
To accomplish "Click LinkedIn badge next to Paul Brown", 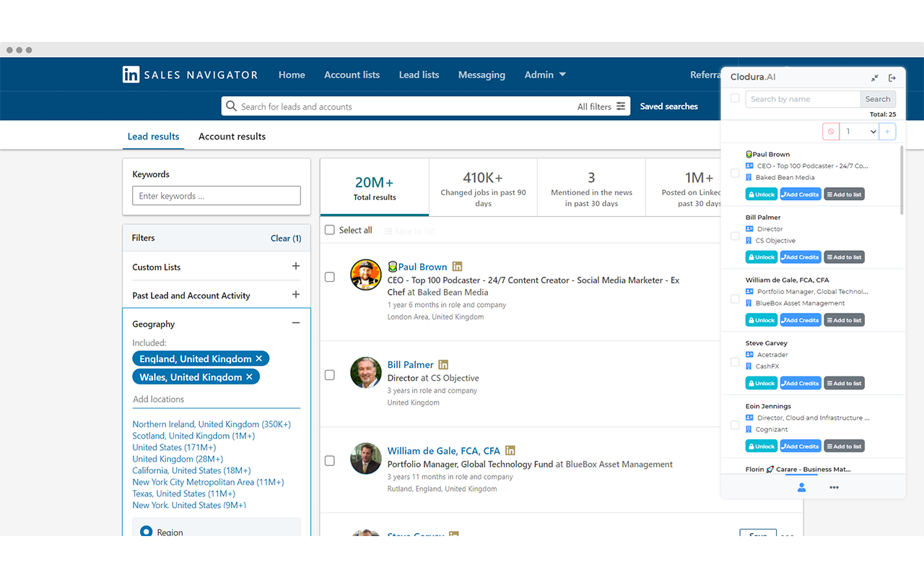I will tap(457, 267).
